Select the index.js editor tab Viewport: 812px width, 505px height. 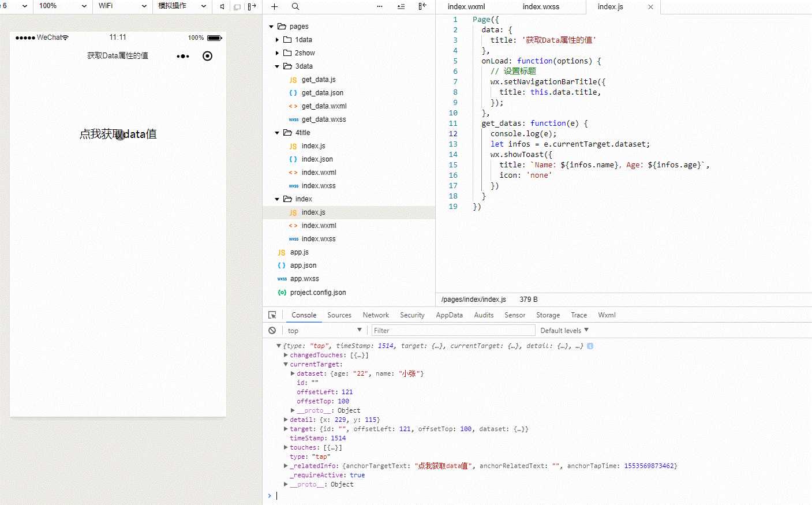pyautogui.click(x=611, y=7)
